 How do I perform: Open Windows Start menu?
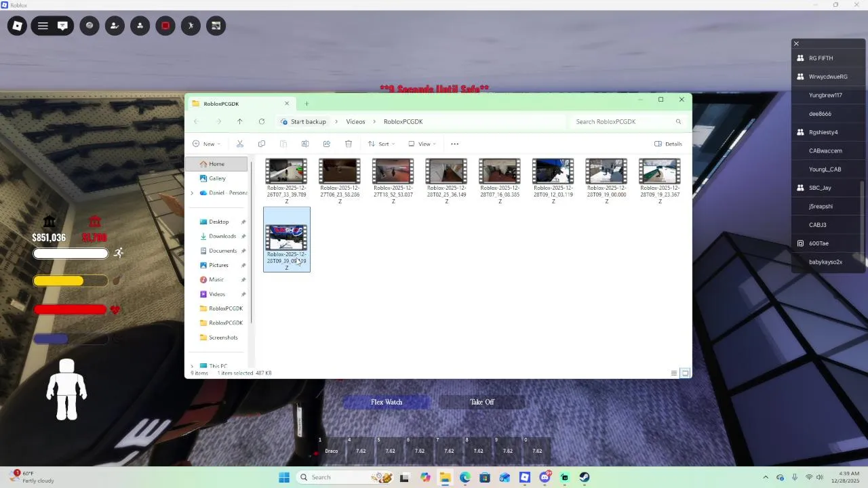click(284, 477)
